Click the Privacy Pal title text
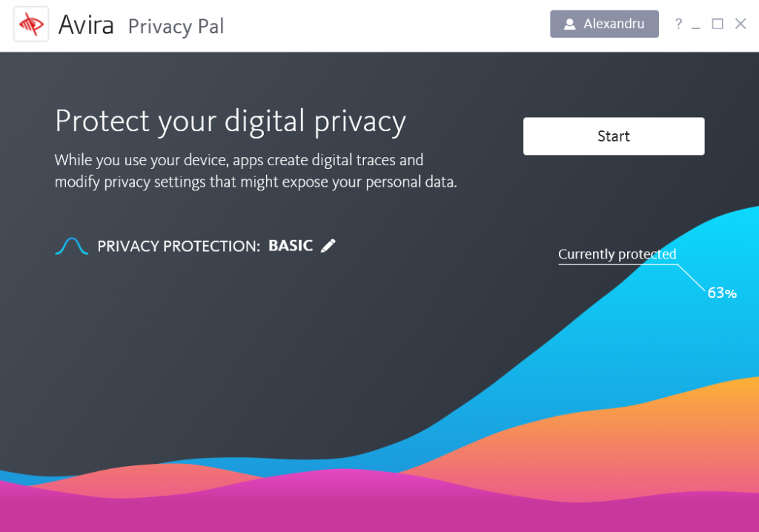The image size is (759, 532). 176,27
